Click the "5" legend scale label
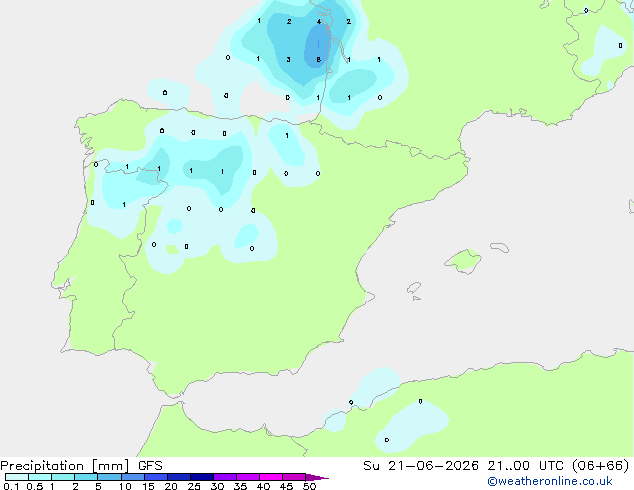634x490 pixels. [x=98, y=486]
